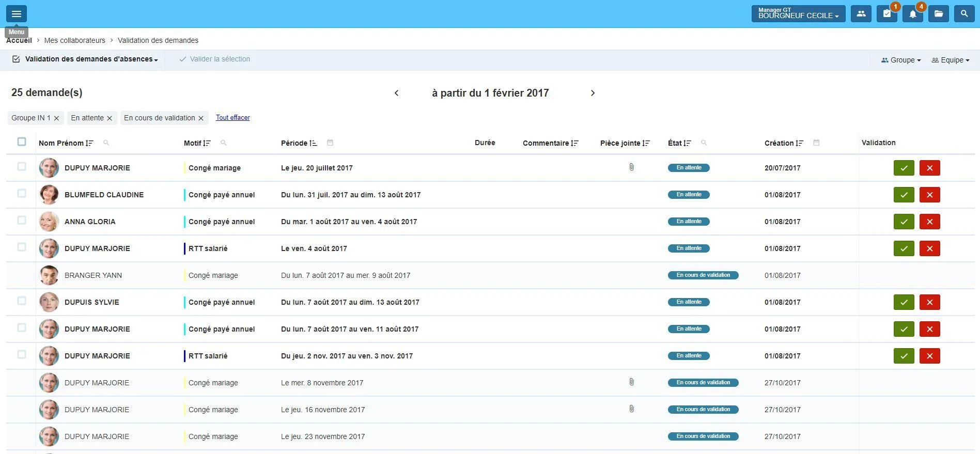Go to previous period with left arrow

397,93
